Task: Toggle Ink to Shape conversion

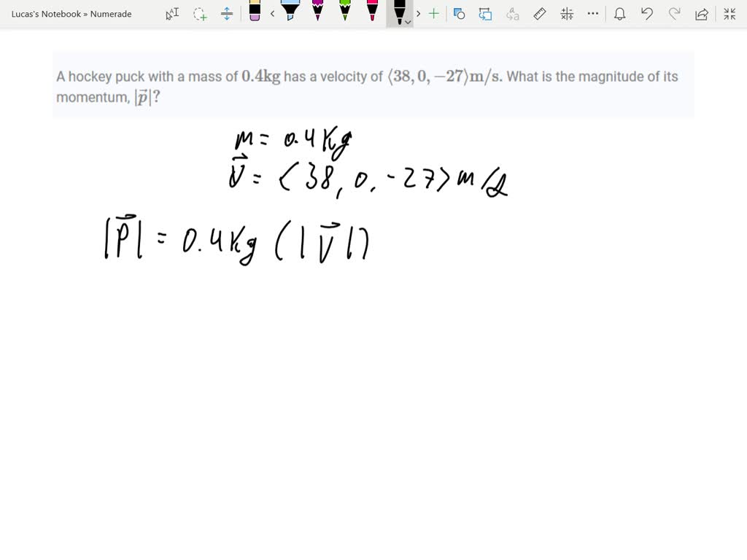Action: pyautogui.click(x=485, y=14)
